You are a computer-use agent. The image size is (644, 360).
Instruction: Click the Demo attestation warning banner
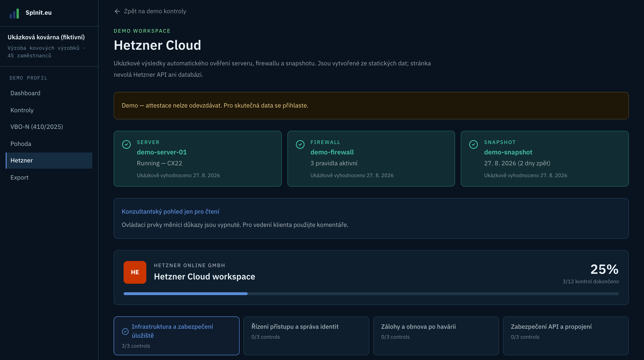[371, 105]
